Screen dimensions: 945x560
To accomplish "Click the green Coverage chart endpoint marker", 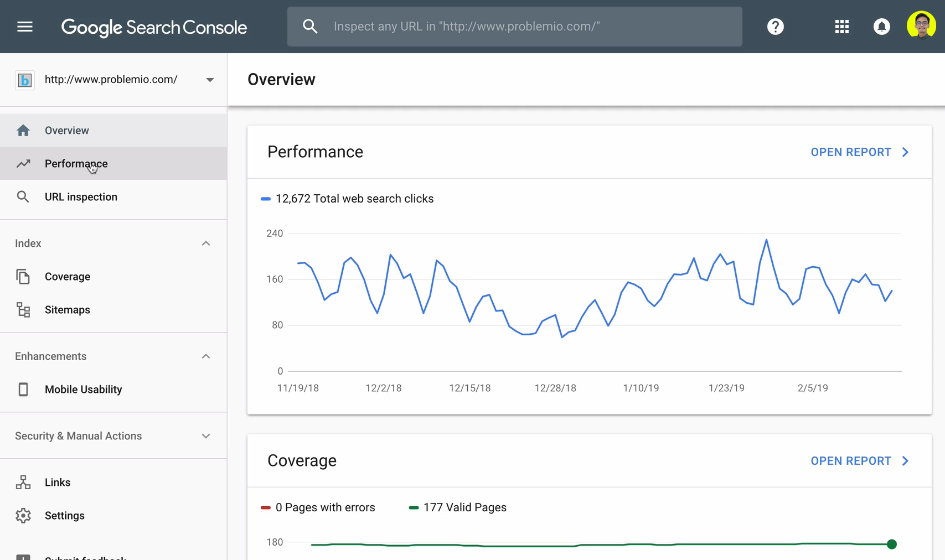I will [892, 545].
